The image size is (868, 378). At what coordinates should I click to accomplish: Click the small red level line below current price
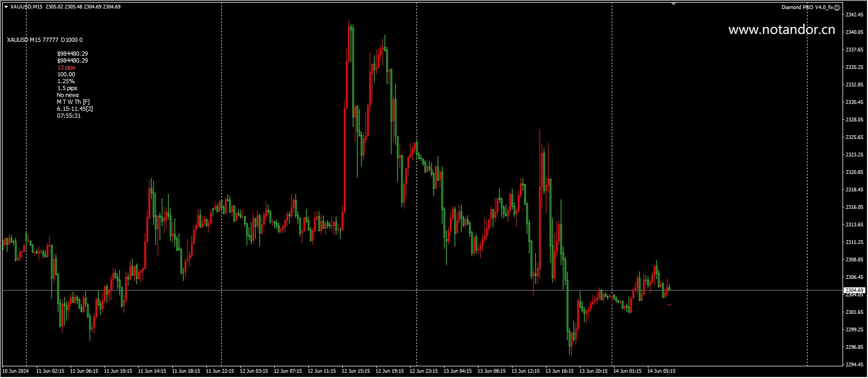(669, 304)
